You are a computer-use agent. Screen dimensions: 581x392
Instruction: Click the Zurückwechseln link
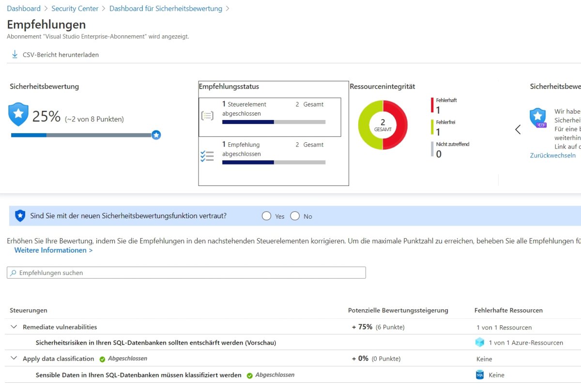coord(553,155)
